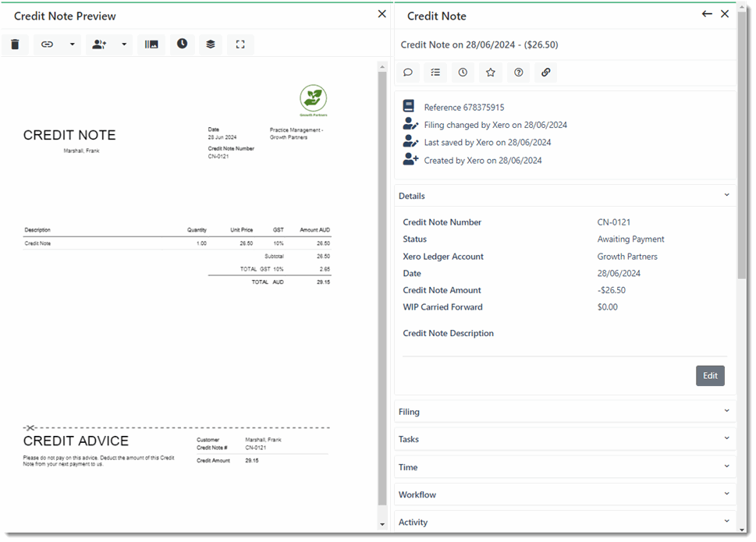Click the CN-0121 value in Details
Viewport: 756px width, 542px height.
click(x=613, y=222)
